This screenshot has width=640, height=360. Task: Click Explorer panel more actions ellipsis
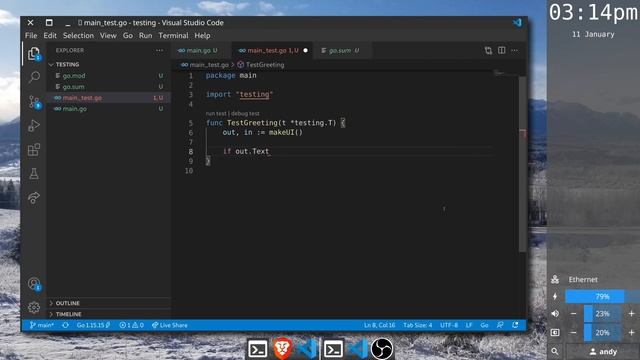pyautogui.click(x=160, y=50)
